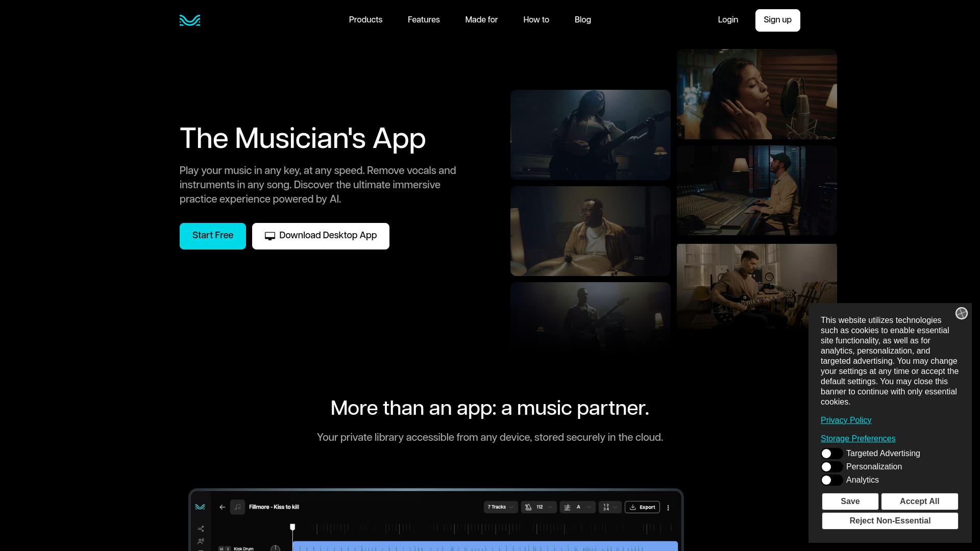Image resolution: width=980 pixels, height=551 pixels.
Task: Click Reject Non-Essential button
Action: pyautogui.click(x=890, y=521)
